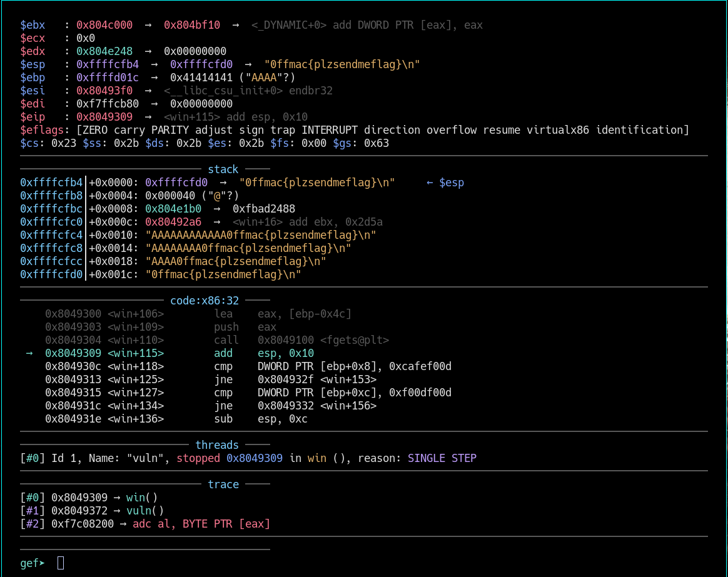Select stack address 0xffffcfbc
The width and height of the screenshot is (728, 577).
click(51, 209)
